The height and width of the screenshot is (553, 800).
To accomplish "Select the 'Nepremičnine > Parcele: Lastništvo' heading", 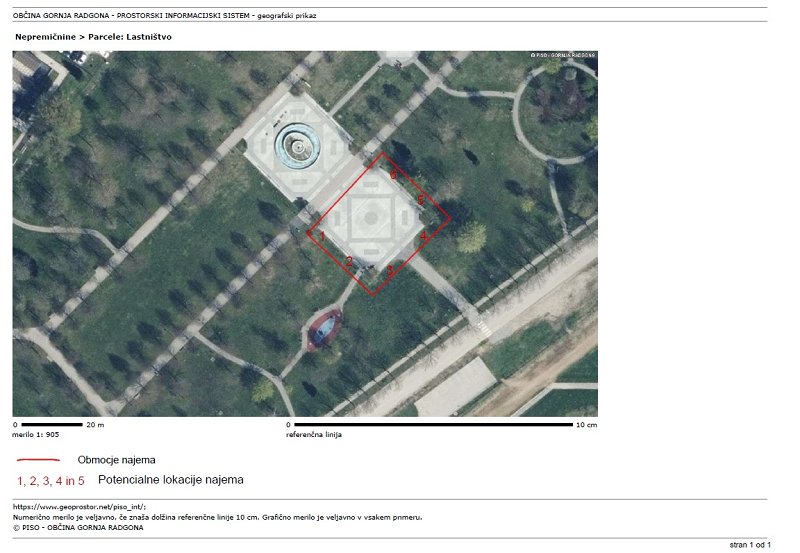I will (x=93, y=37).
